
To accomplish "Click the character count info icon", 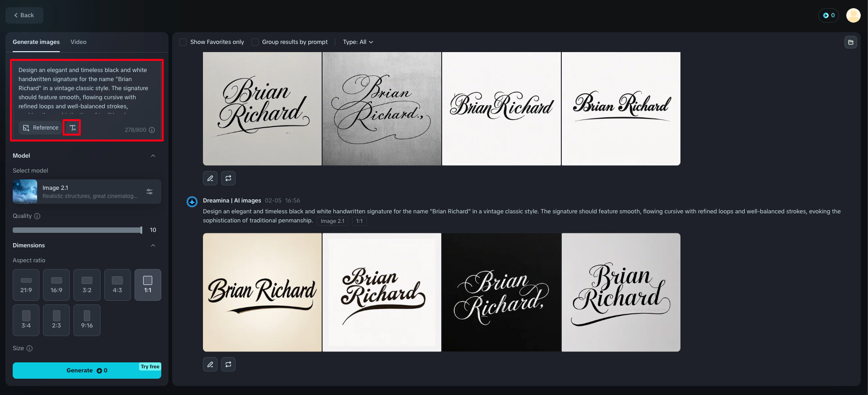I will click(152, 130).
